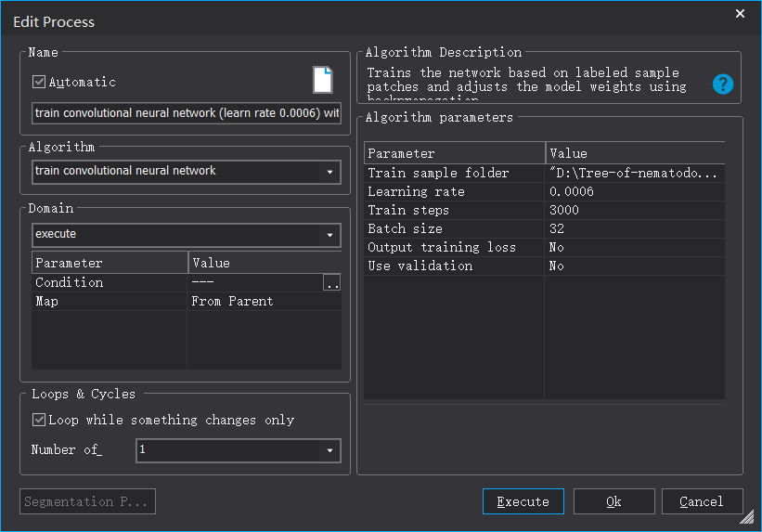
Task: Select the Learning rate value cell
Action: pos(635,191)
